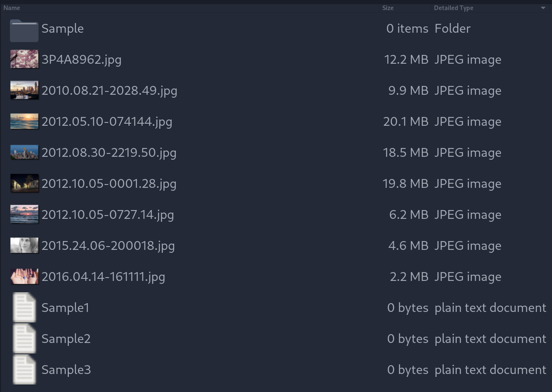Open the sort options arrow in the header
Image resolution: width=552 pixels, height=392 pixels.
543,8
